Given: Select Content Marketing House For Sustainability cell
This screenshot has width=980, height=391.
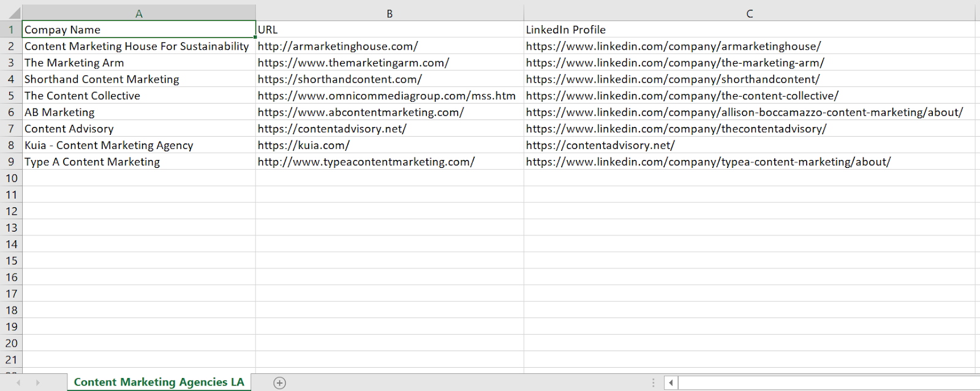Looking at the screenshot, I should [x=139, y=46].
